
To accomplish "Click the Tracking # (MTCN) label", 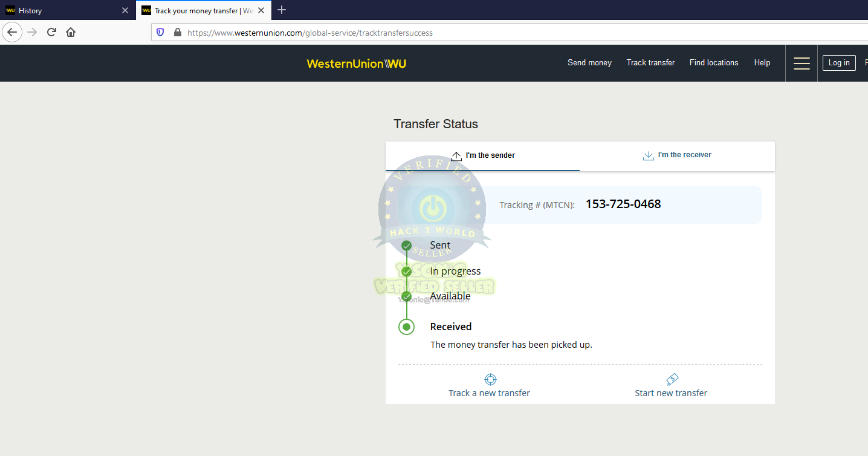I will [x=537, y=205].
